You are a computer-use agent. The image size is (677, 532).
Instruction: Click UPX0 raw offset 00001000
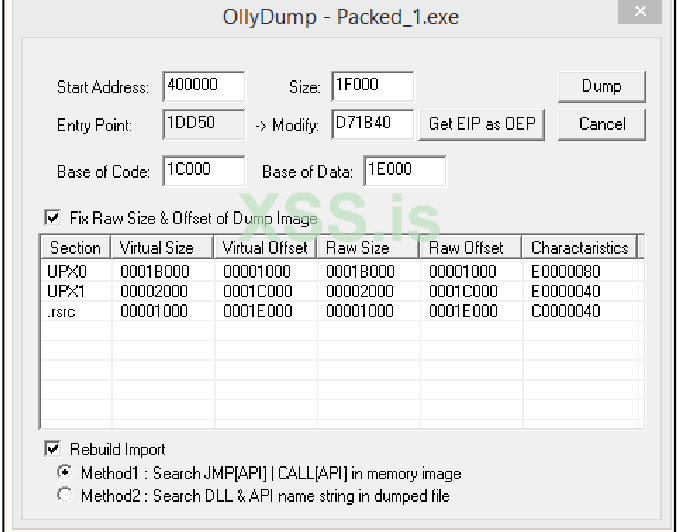click(x=462, y=272)
